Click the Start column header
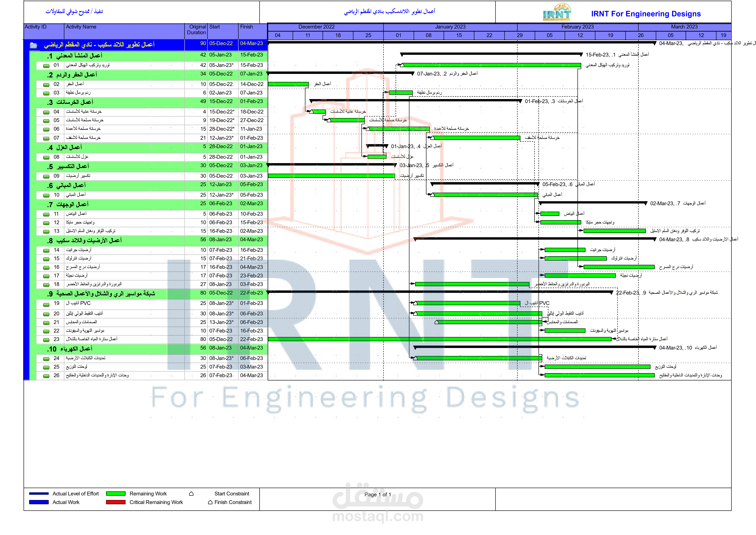 pyautogui.click(x=223, y=31)
